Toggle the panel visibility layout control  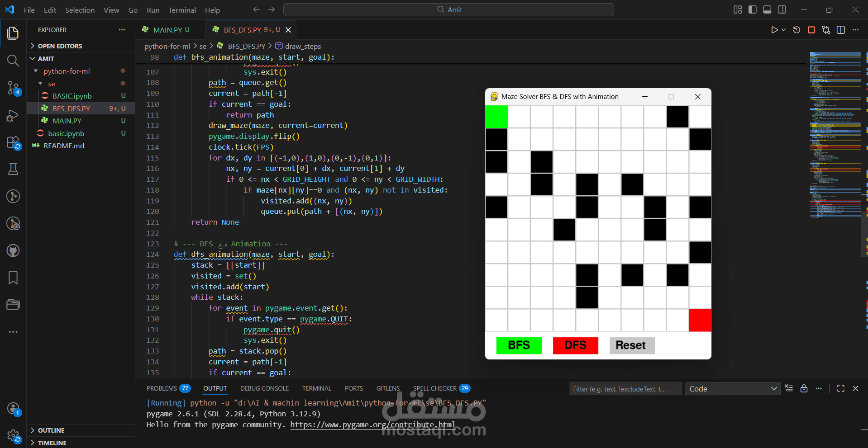tap(767, 9)
